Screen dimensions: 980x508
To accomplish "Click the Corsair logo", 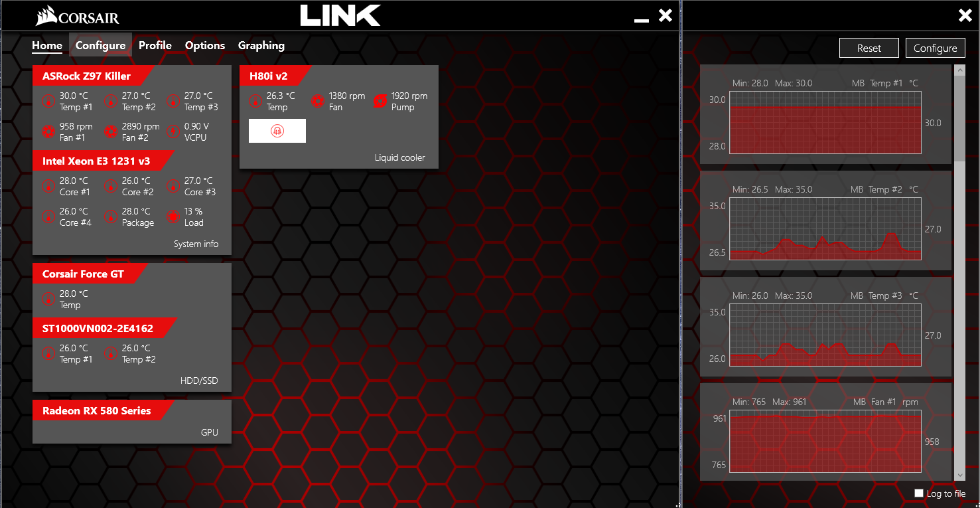I will (78, 16).
